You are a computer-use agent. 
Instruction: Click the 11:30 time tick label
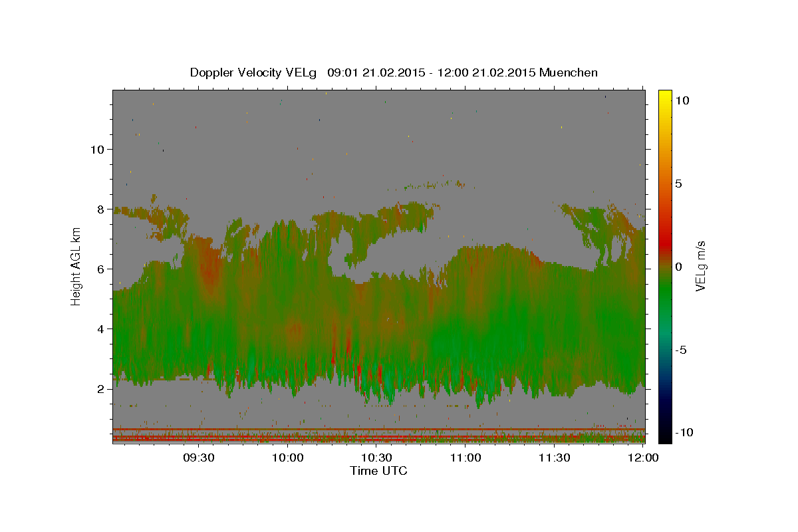[554, 458]
